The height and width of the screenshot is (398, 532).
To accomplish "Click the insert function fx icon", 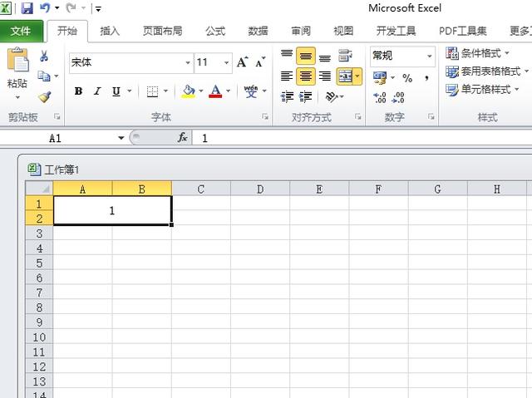I will coord(182,138).
